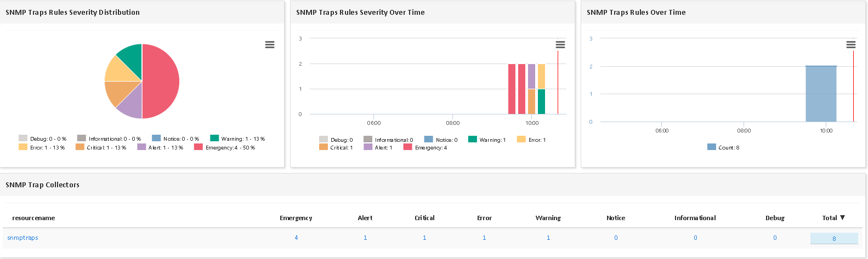Open Severity Over Time chart menu

pyautogui.click(x=560, y=45)
